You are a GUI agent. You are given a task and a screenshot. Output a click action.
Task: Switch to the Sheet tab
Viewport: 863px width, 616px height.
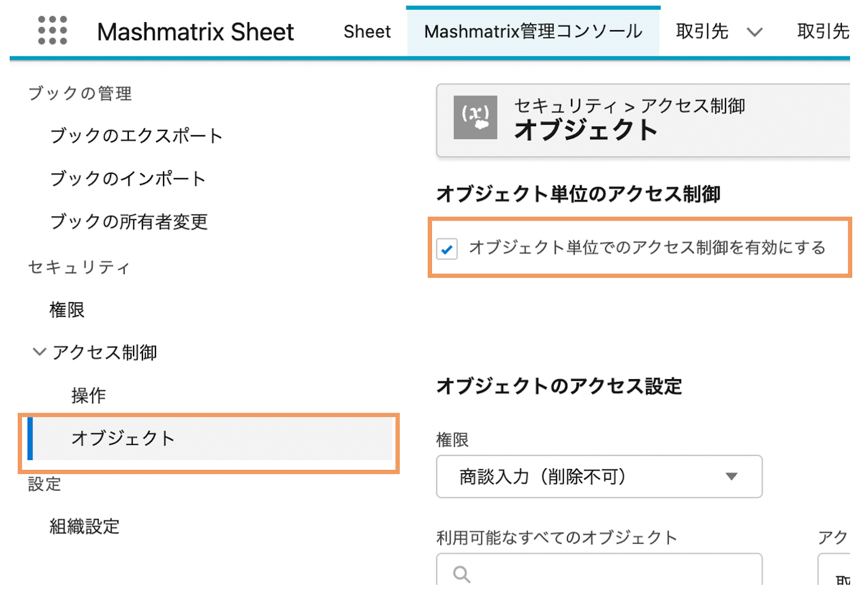click(x=367, y=32)
